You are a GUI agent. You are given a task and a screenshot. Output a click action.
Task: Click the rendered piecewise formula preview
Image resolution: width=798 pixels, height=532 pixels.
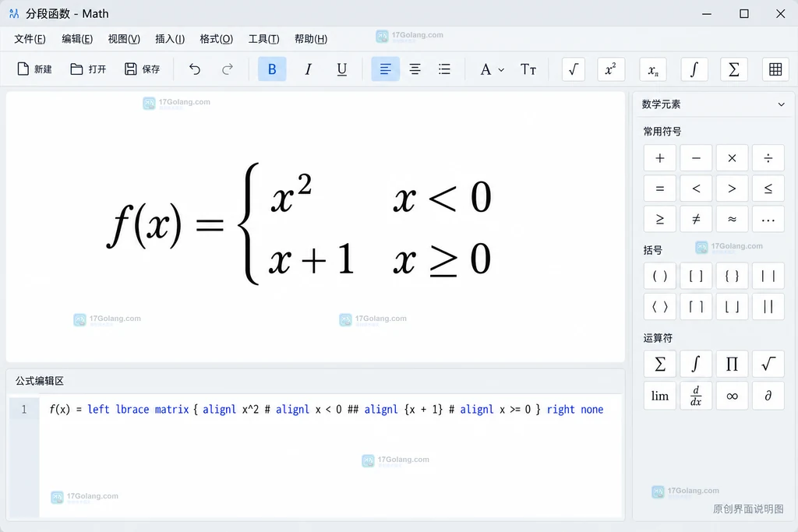299,224
